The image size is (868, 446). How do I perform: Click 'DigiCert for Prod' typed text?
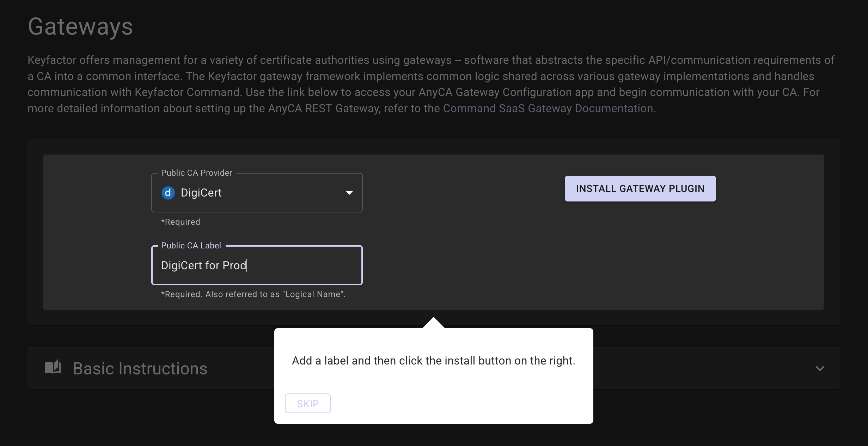tap(203, 265)
